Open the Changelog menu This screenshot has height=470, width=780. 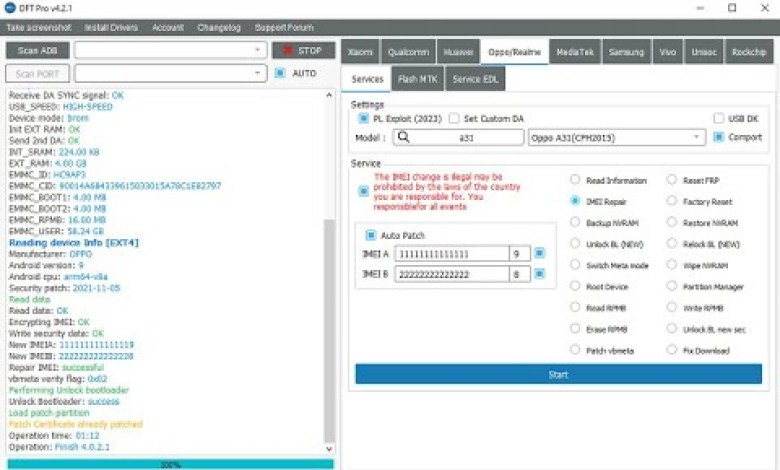point(219,27)
